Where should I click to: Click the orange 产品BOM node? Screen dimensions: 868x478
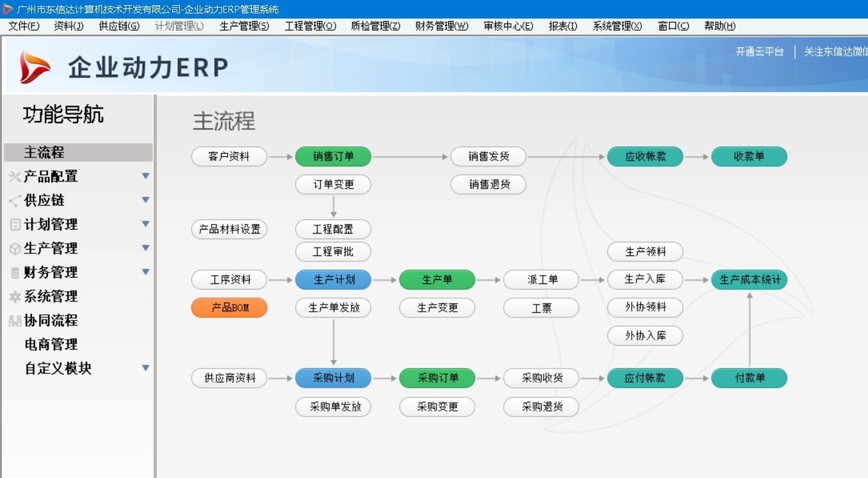coord(229,308)
